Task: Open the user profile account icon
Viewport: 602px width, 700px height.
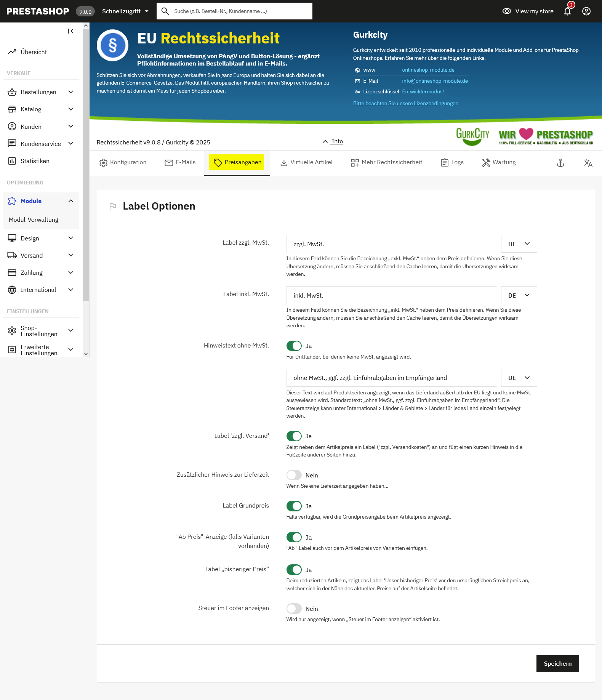Action: tap(586, 11)
